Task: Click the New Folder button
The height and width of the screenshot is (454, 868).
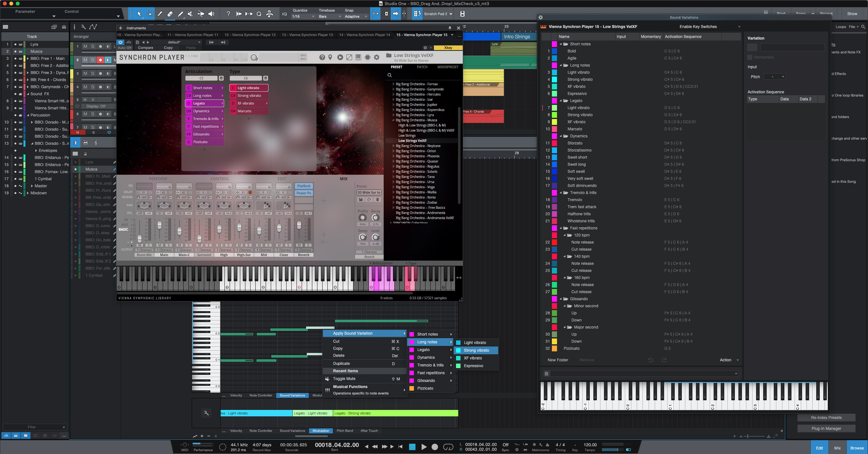Action: pos(558,360)
